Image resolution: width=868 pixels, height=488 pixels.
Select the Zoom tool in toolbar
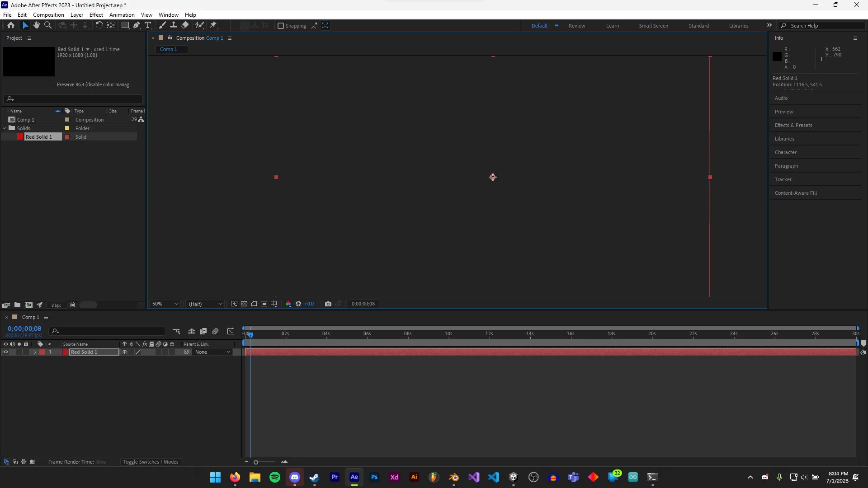(47, 25)
